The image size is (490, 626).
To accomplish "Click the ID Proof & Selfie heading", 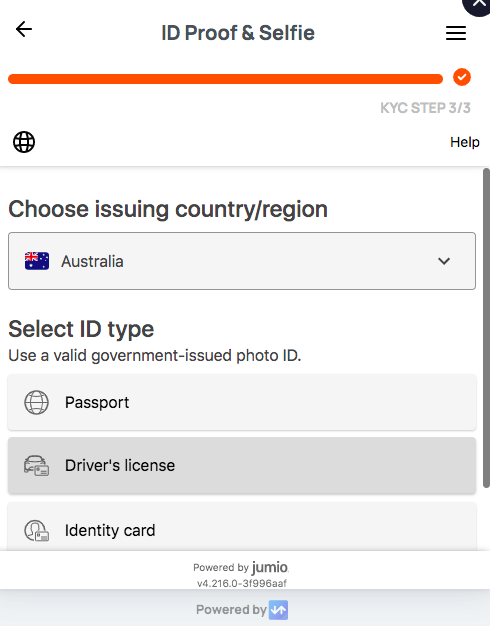I will [238, 33].
